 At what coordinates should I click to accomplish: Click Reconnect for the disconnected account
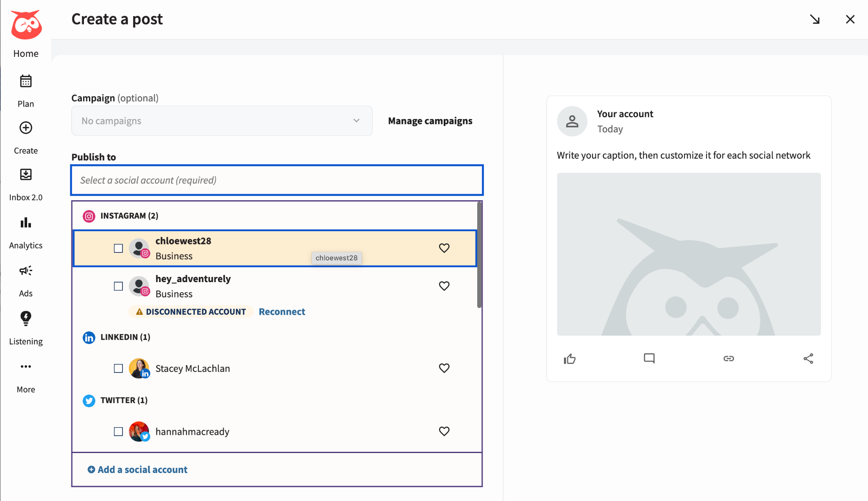[x=282, y=311]
